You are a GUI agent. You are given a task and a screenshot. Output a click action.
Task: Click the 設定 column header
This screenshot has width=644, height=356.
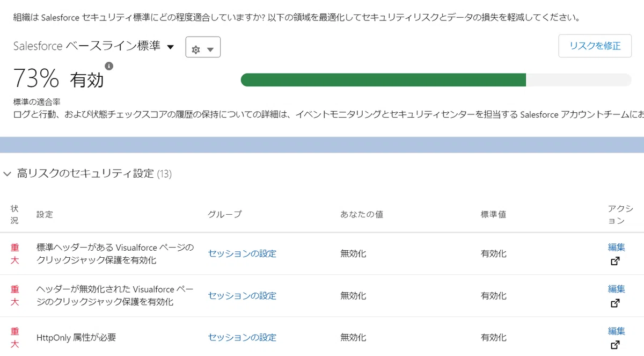(45, 214)
